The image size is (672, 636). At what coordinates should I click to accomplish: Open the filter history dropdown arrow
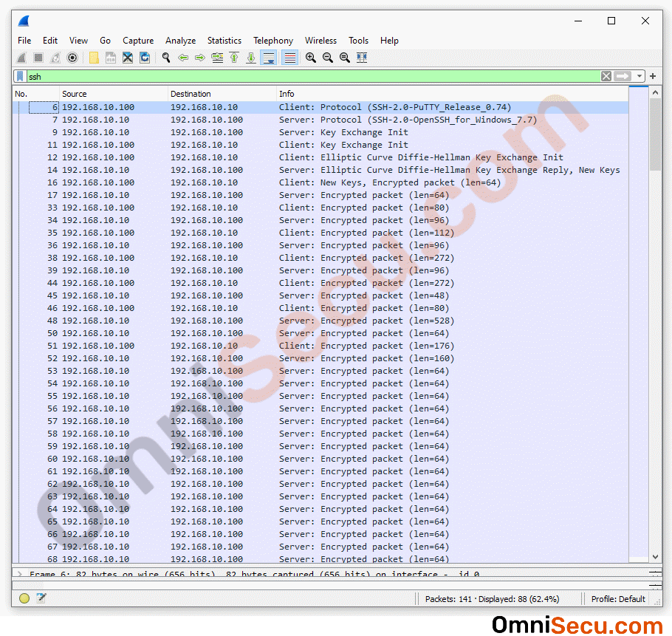pyautogui.click(x=638, y=76)
